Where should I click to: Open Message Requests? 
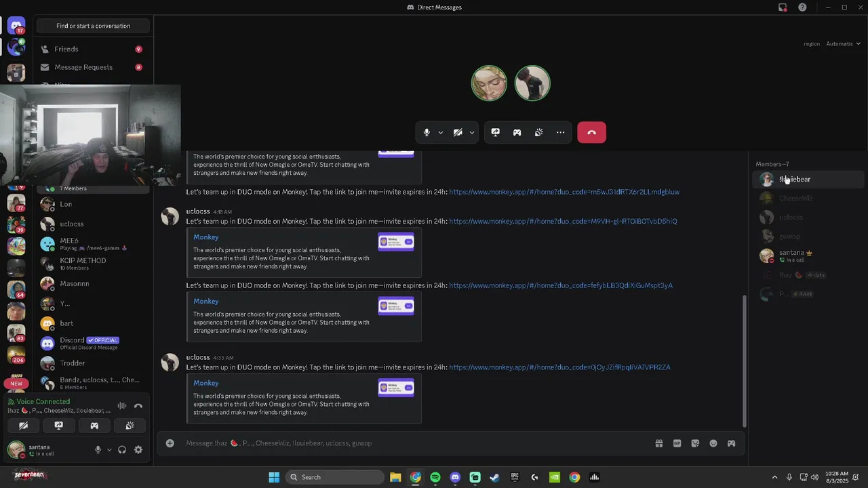[92, 67]
